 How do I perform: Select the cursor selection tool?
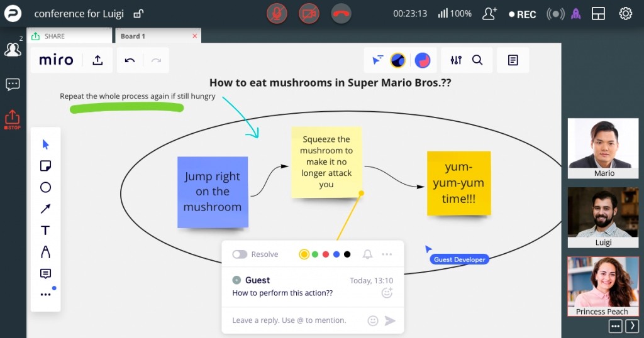pyautogui.click(x=45, y=144)
